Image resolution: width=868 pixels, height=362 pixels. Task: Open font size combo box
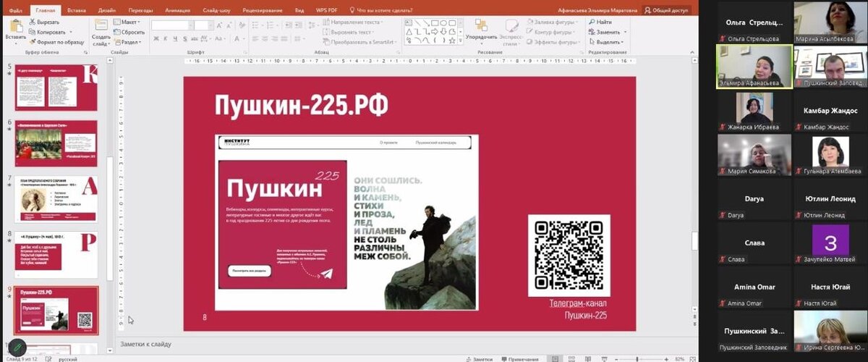tap(203, 25)
